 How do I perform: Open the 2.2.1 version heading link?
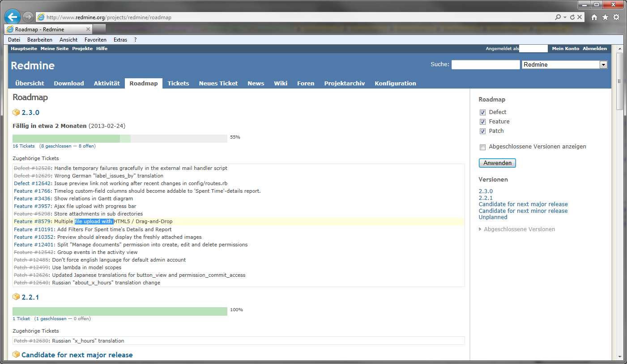tap(30, 297)
